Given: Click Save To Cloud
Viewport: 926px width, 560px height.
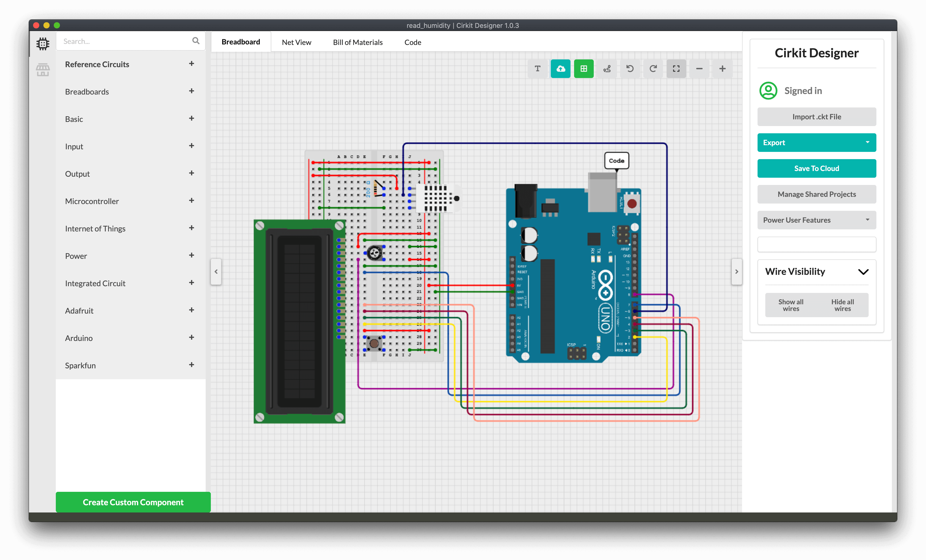Looking at the screenshot, I should pos(816,168).
